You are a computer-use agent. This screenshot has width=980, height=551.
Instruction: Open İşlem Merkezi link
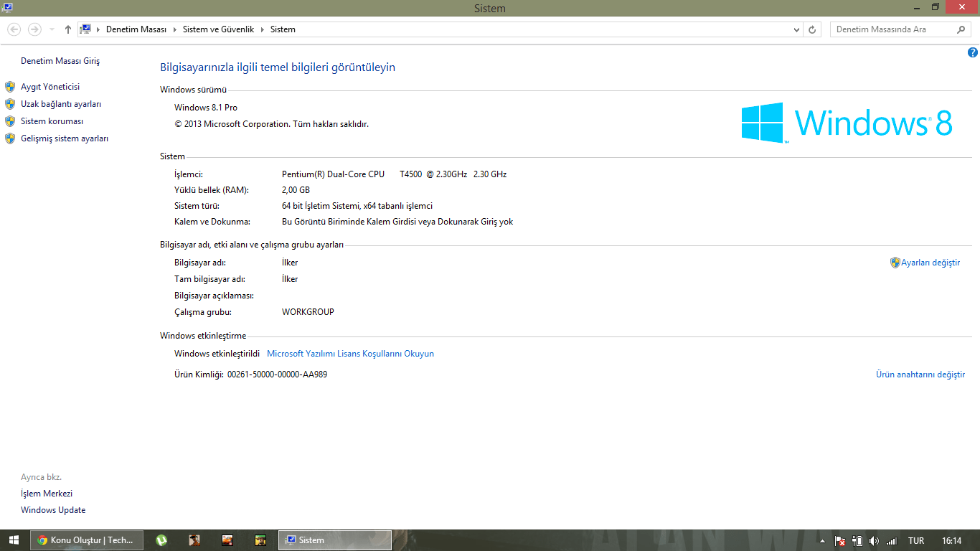tap(47, 494)
